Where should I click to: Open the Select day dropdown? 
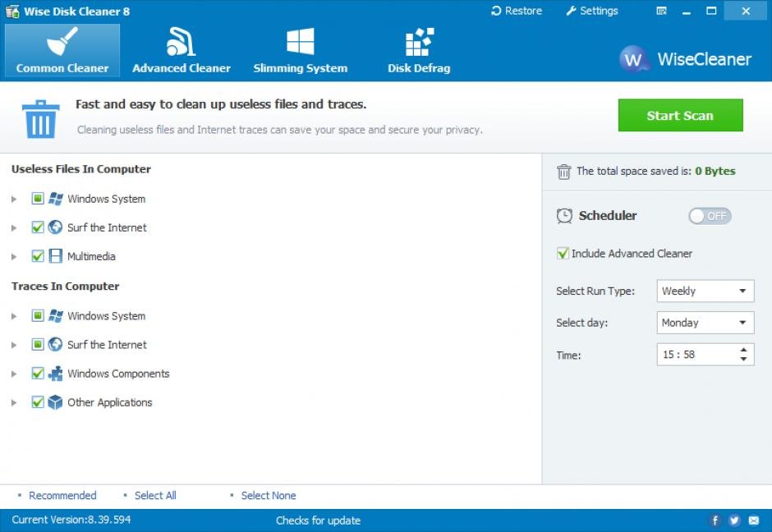705,323
